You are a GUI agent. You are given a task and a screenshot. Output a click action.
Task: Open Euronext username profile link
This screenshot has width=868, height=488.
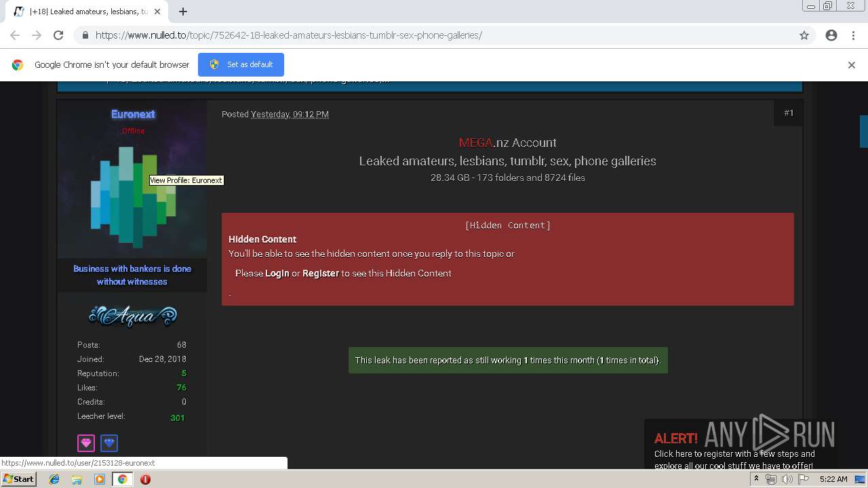tap(133, 114)
